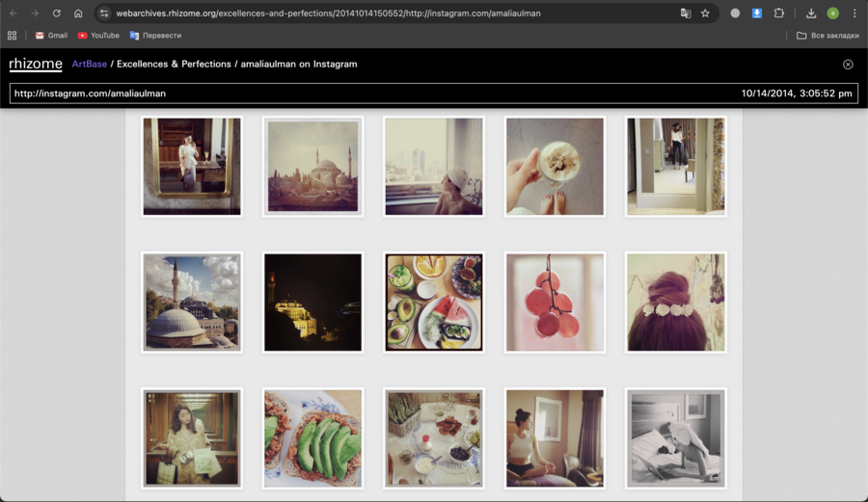
Task: Click the rhizome logo
Action: coord(36,65)
